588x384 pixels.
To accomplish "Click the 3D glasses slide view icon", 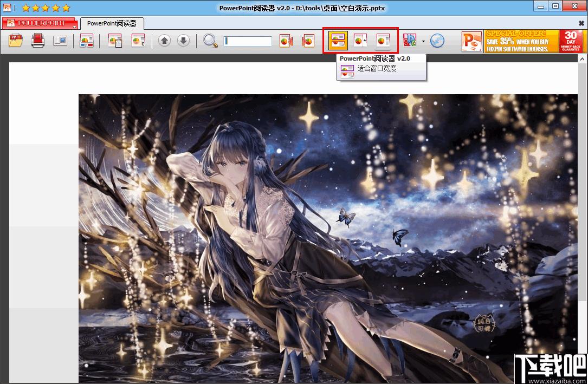I will (86, 41).
